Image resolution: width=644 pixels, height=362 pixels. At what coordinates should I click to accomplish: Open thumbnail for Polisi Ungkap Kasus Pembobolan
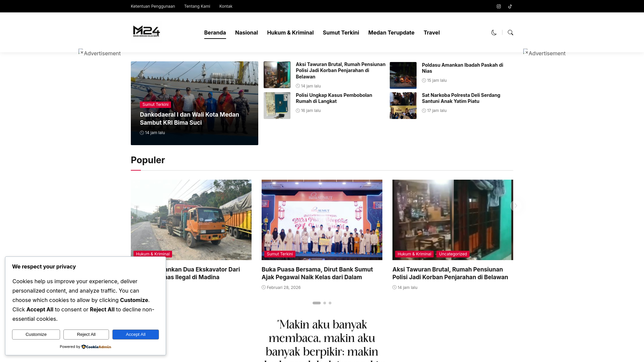[277, 106]
